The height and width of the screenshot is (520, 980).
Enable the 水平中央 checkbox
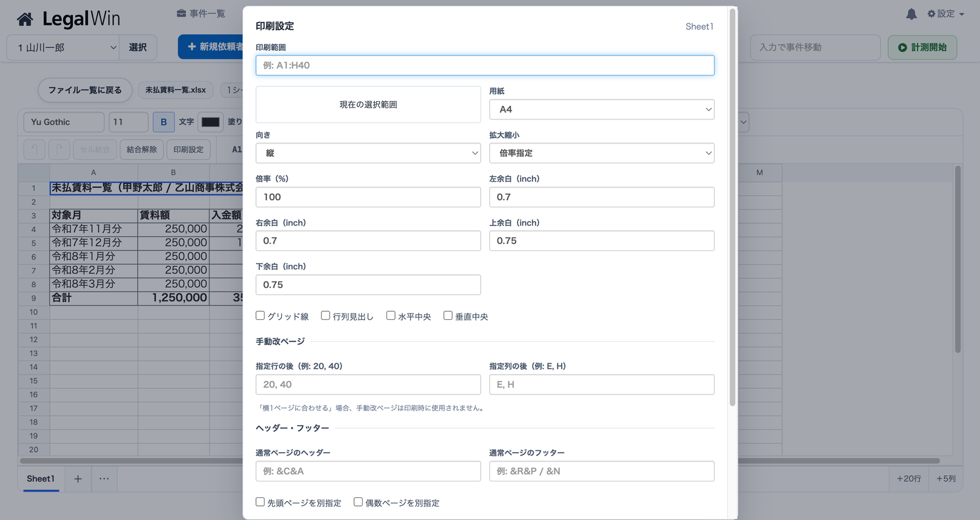[x=391, y=315]
